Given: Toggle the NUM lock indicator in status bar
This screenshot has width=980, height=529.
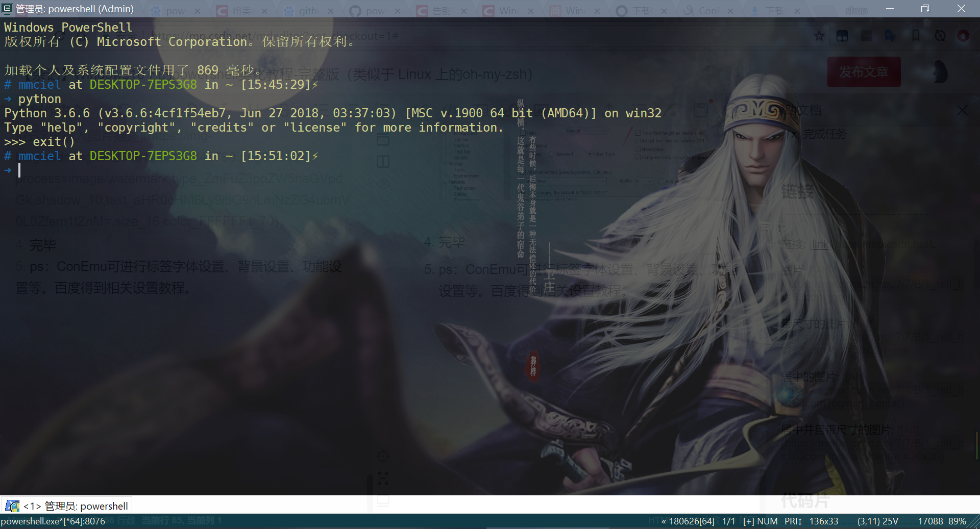Looking at the screenshot, I should (767, 521).
